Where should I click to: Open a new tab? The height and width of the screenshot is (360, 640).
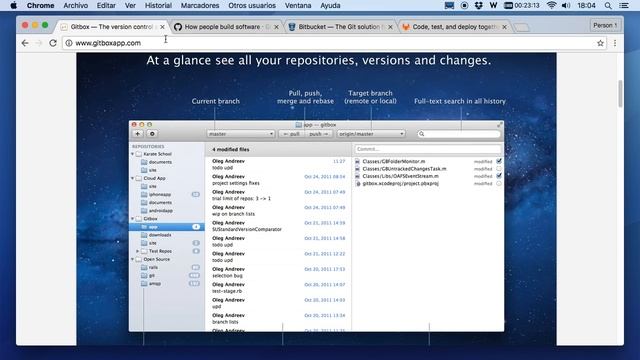click(x=521, y=27)
